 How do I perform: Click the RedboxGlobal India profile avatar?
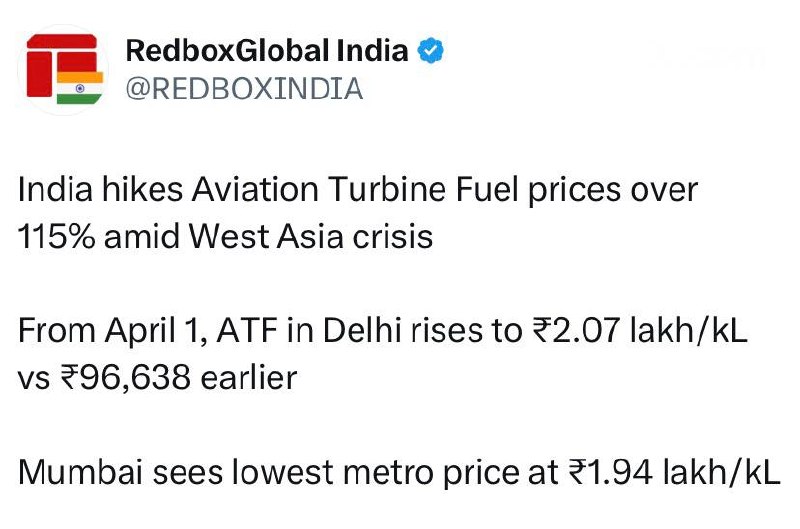point(63,69)
